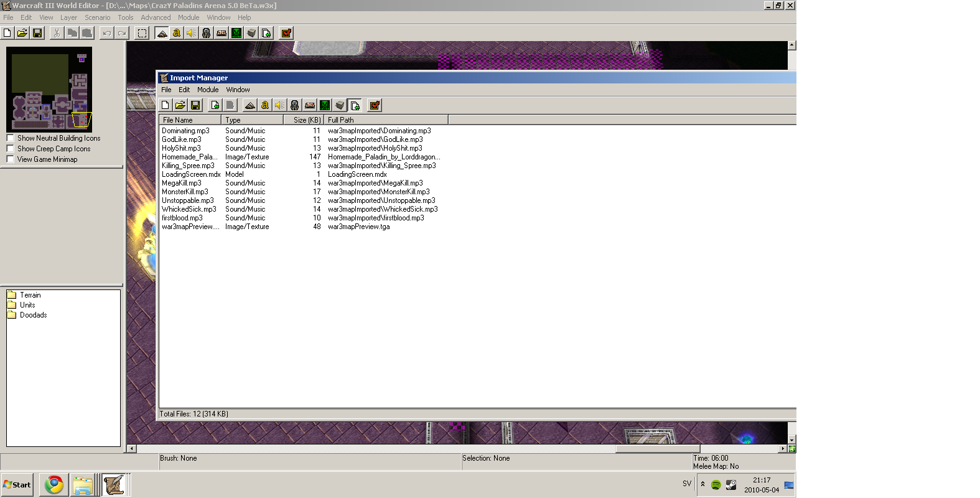Click Test Map icon in main toolbar

286,33
